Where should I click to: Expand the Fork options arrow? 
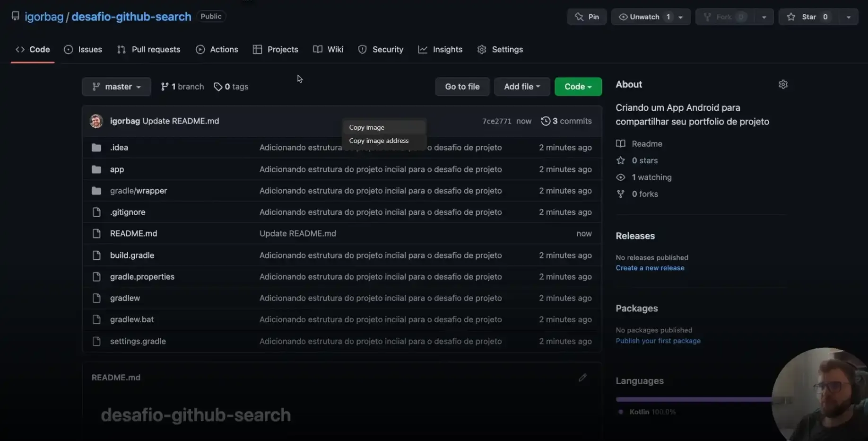coord(764,17)
